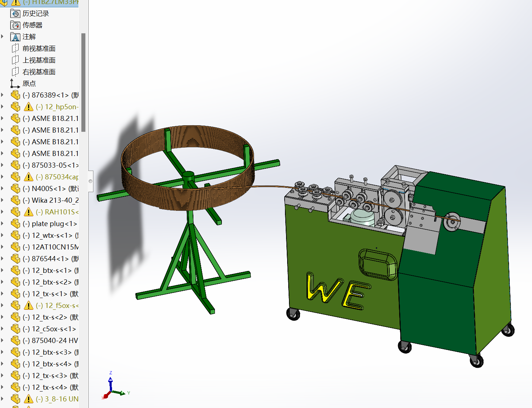Select 12_btx-s<3> in the feature tree
The height and width of the screenshot is (408, 532).
[x=51, y=352]
